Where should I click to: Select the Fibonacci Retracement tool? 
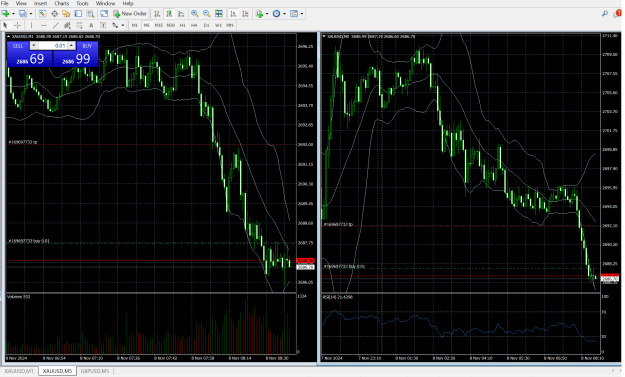79,25
